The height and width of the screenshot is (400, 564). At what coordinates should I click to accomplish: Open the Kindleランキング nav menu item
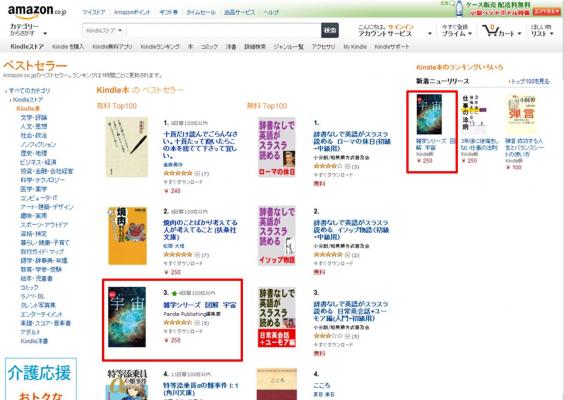[160, 46]
